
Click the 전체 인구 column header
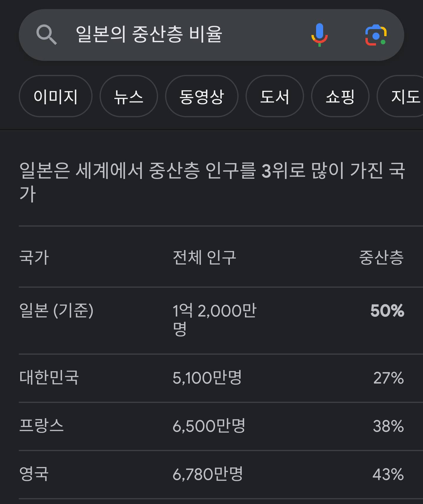(x=204, y=257)
